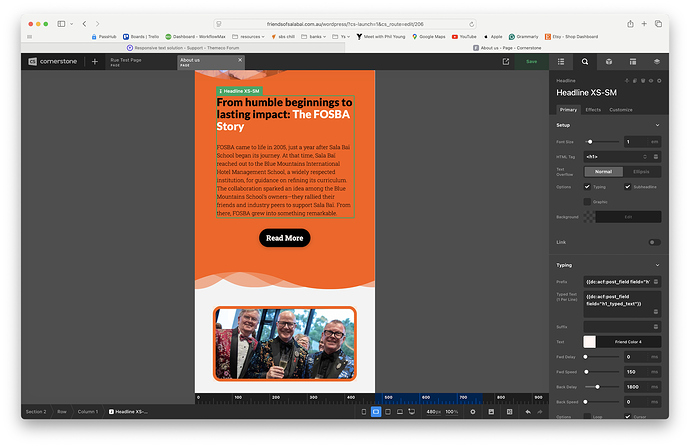Click the image icon in bottom bar
The width and height of the screenshot is (690, 446).
point(491,412)
